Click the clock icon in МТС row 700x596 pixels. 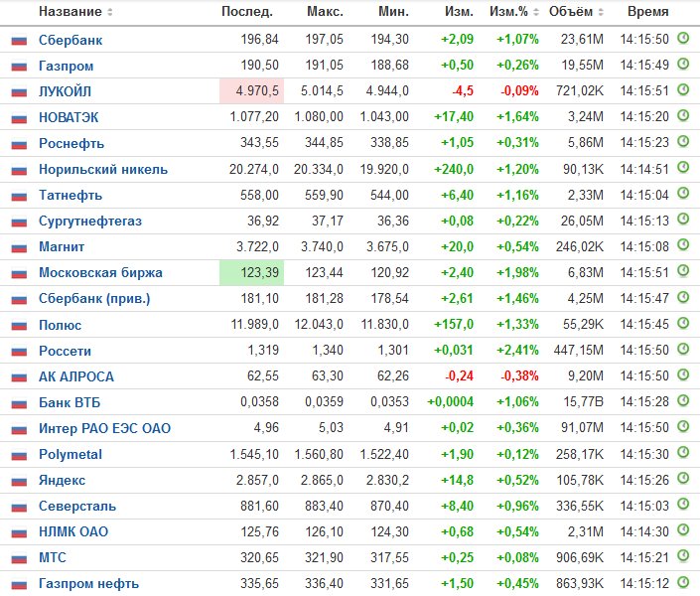coord(683,556)
